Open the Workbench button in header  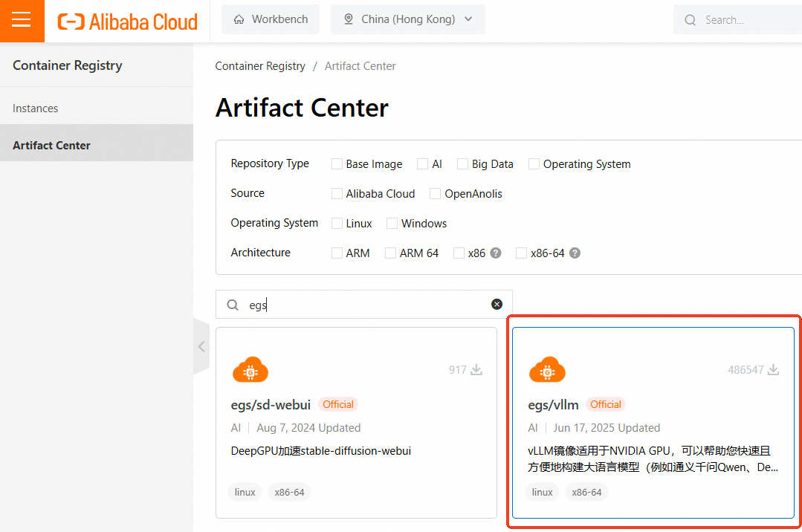pos(271,20)
